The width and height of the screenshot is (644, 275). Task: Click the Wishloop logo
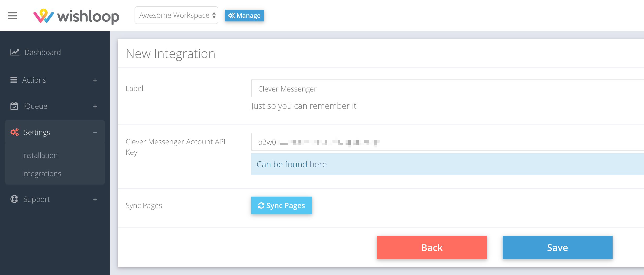point(76,16)
